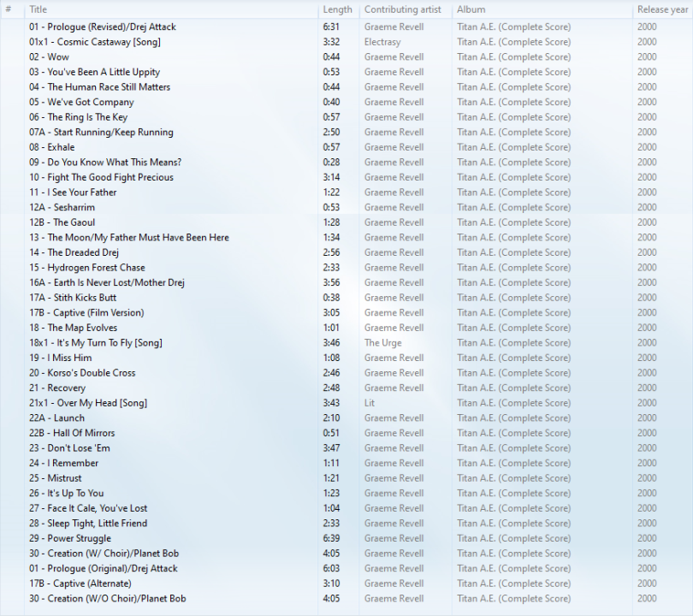Sort by the Length column header

(x=339, y=9)
